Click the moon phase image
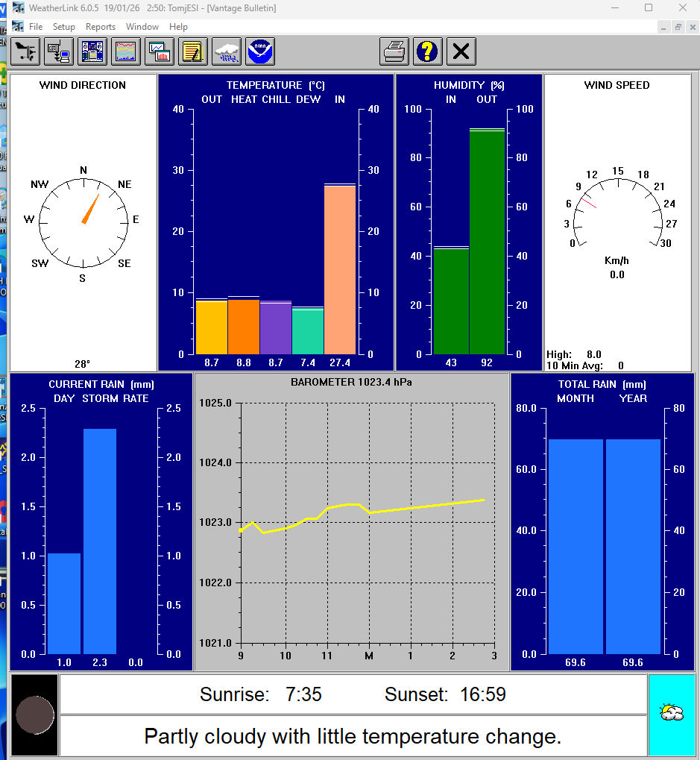This screenshot has width=700, height=760. coord(35,715)
